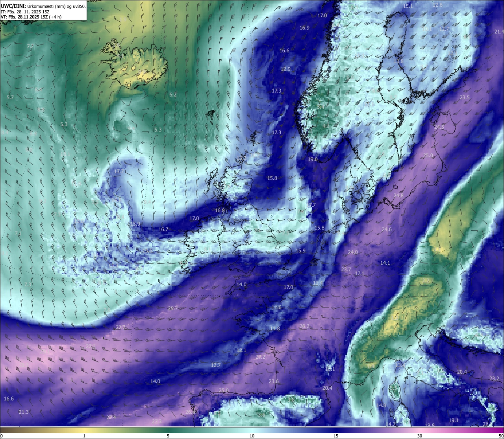Image resolution: width=504 pixels, height=439 pixels.
Task: Click the 25.7 value label
Action: pyautogui.click(x=172, y=308)
